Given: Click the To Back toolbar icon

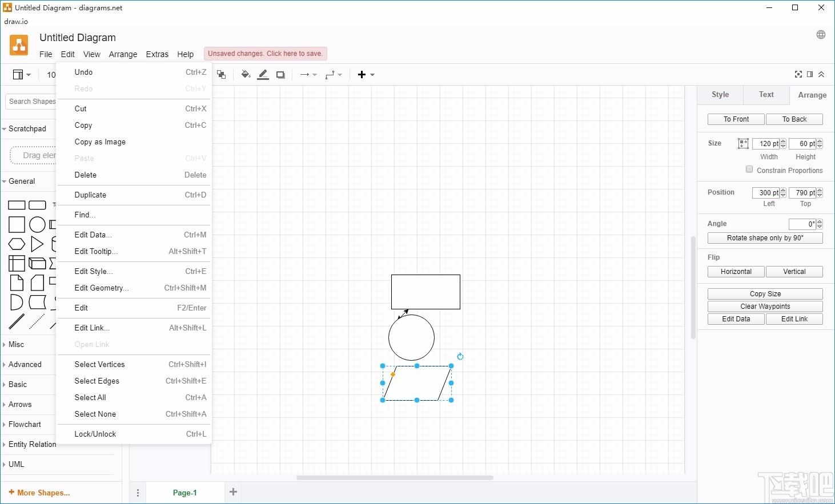Looking at the screenshot, I should point(222,75).
